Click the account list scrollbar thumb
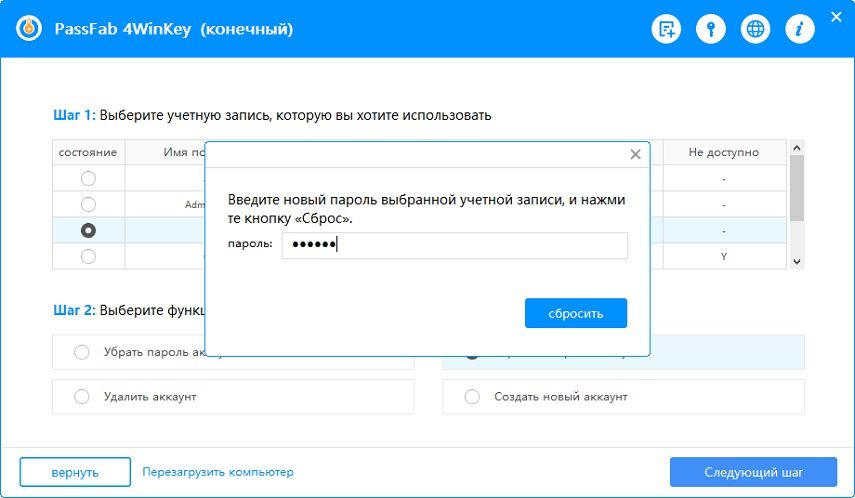The width and height of the screenshot is (855, 498). coord(797,188)
